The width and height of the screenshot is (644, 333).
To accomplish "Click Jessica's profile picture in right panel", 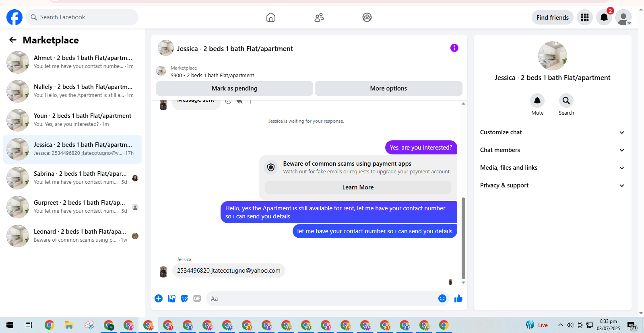I will (553, 56).
